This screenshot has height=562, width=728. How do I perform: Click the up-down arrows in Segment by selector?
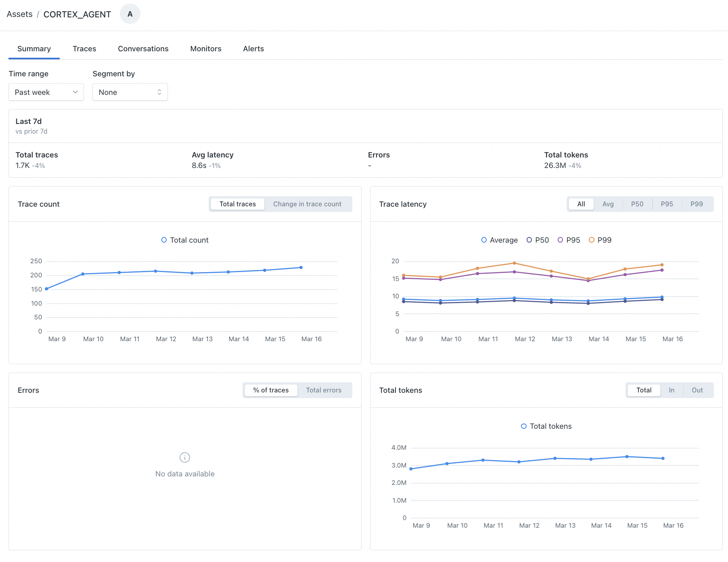tap(159, 92)
